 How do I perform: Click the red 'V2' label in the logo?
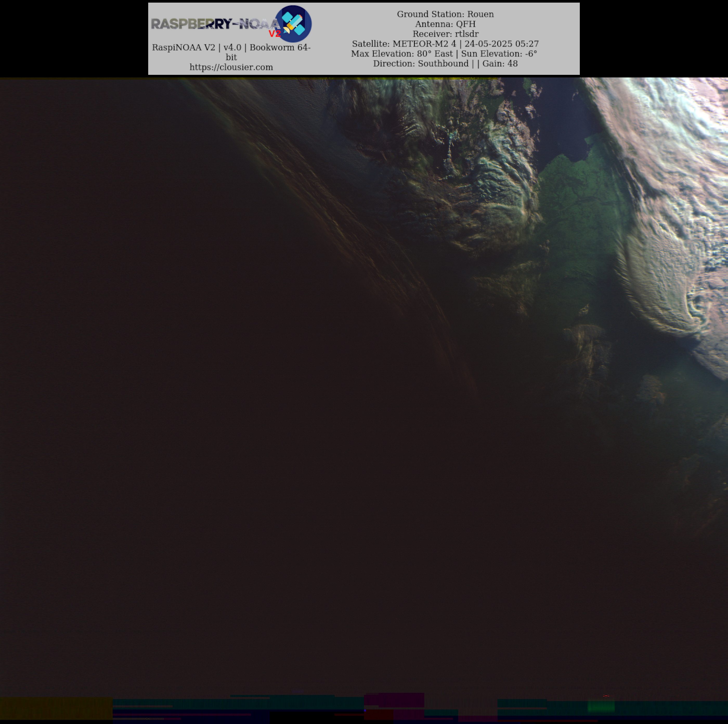coord(275,34)
